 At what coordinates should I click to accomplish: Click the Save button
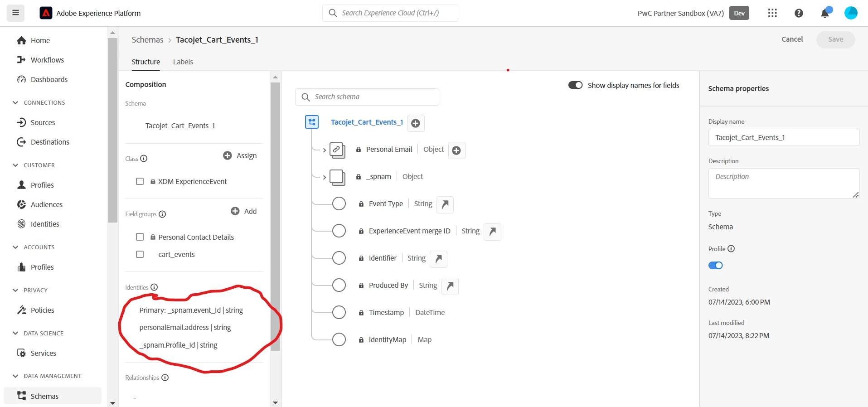(x=836, y=39)
